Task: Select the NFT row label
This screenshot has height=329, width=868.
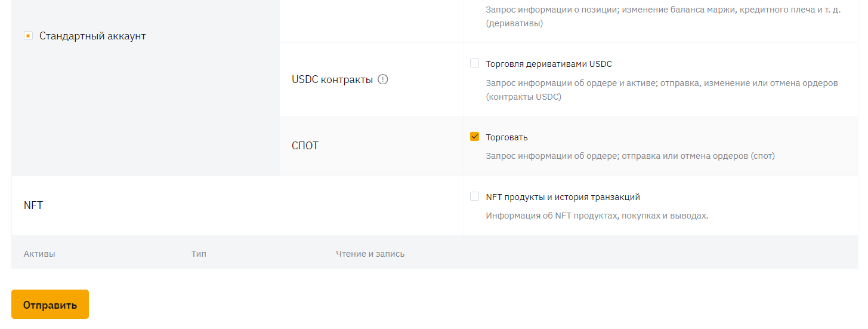Action: (33, 205)
